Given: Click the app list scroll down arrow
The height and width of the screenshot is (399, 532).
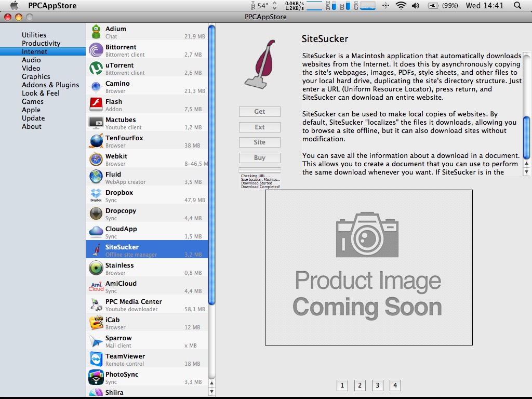Looking at the screenshot, I should 211,391.
